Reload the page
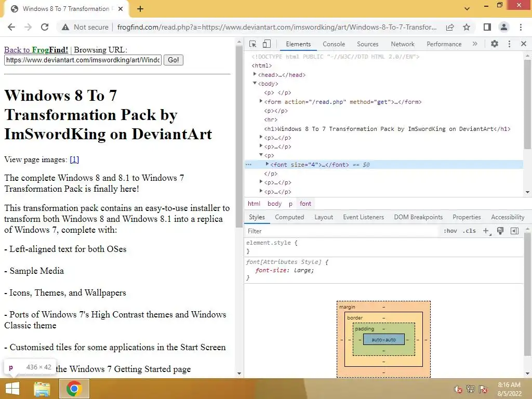 click(x=45, y=27)
